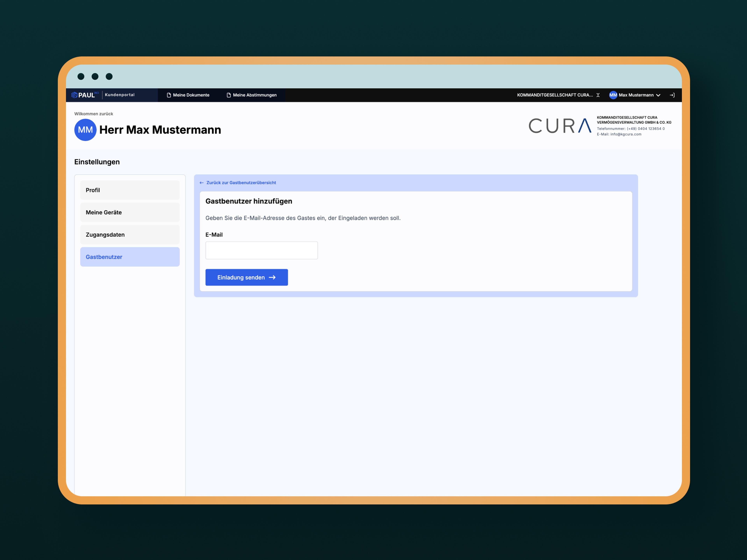This screenshot has width=747, height=560.
Task: Click the document icon beside Meine Dokumente
Action: (x=169, y=95)
